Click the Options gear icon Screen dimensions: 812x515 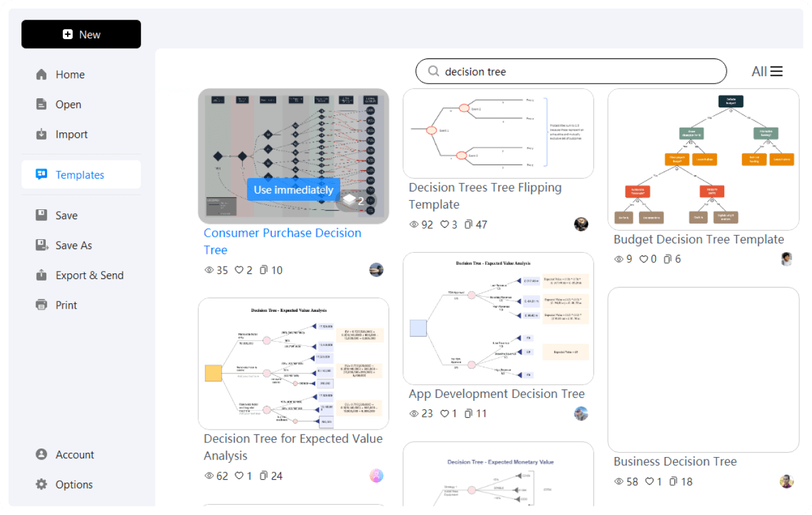tap(41, 484)
